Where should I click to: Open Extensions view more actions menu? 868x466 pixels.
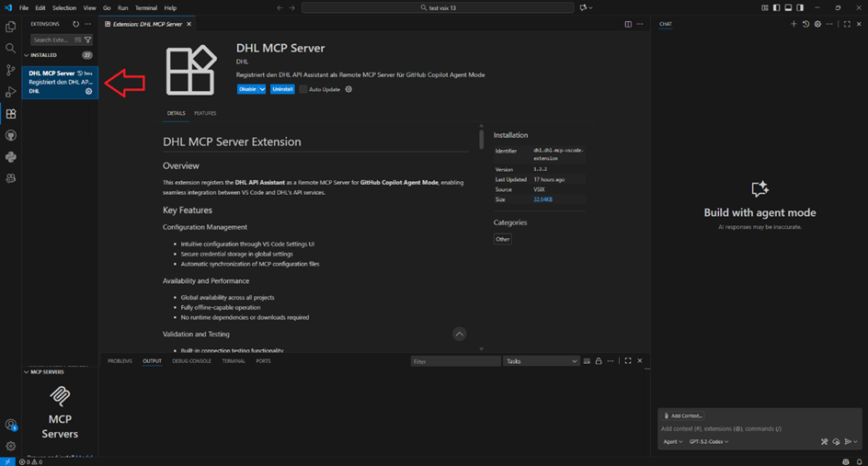click(x=87, y=24)
